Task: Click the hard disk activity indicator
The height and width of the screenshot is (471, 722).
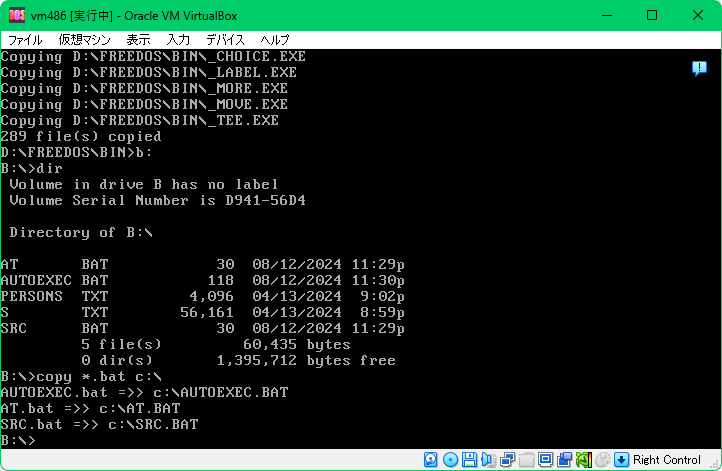Action: 430,459
